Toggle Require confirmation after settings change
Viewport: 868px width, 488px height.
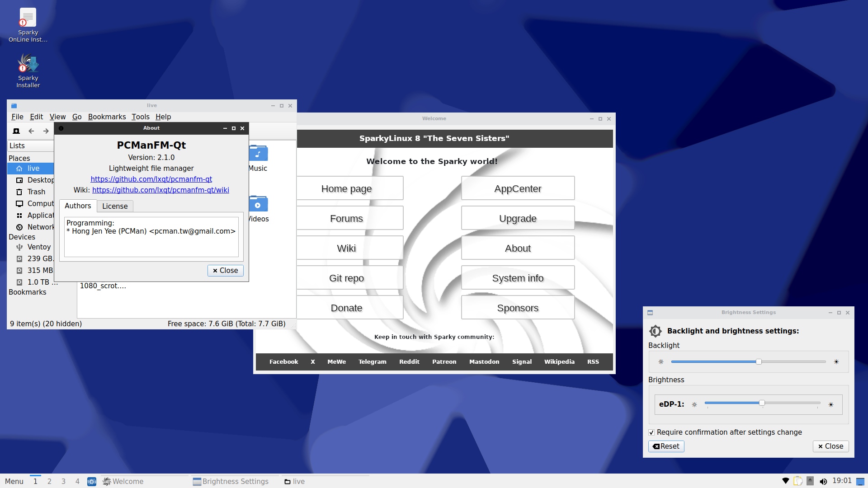[x=651, y=432]
